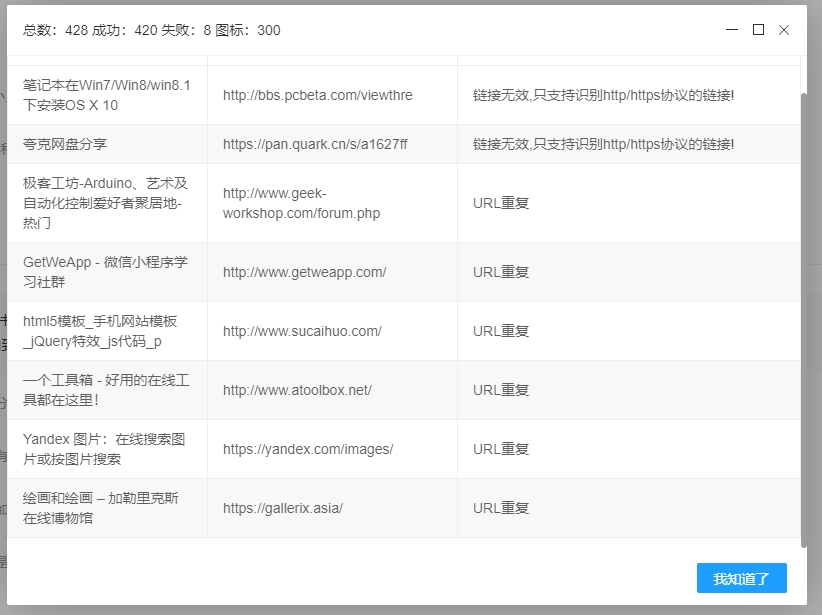Screen dimensions: 822x615
Task: Click the vertical scrollbar of the results table
Action: coord(804,320)
